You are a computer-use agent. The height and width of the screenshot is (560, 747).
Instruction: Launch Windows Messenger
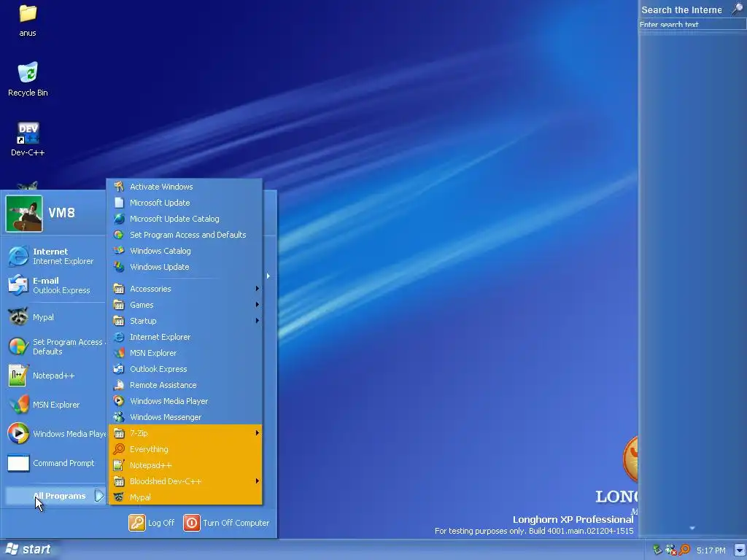click(x=185, y=417)
